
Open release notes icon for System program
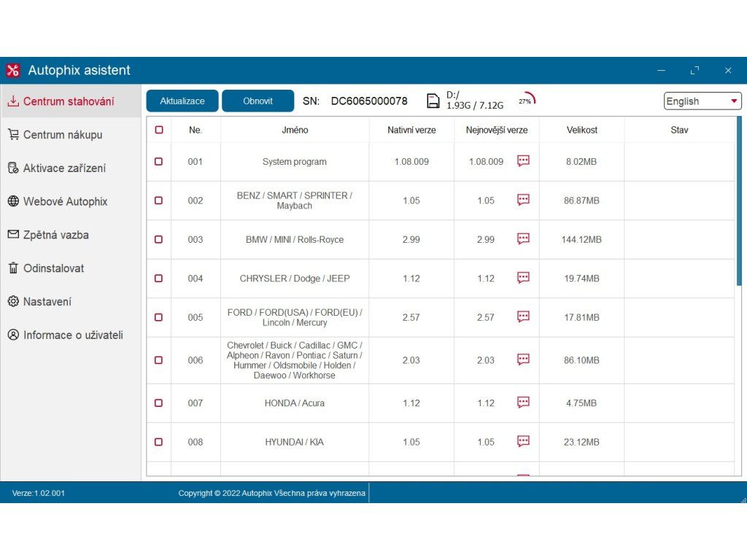(523, 161)
